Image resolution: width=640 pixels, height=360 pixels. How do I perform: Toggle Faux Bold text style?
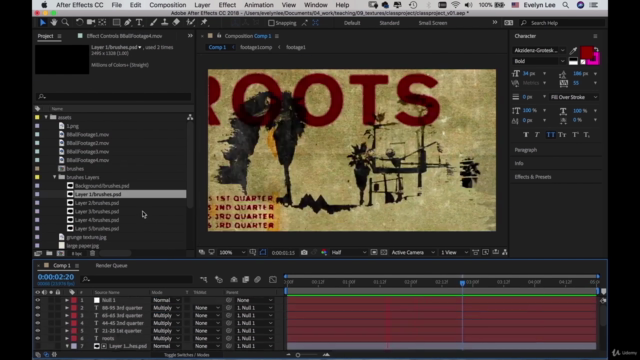(x=526, y=135)
